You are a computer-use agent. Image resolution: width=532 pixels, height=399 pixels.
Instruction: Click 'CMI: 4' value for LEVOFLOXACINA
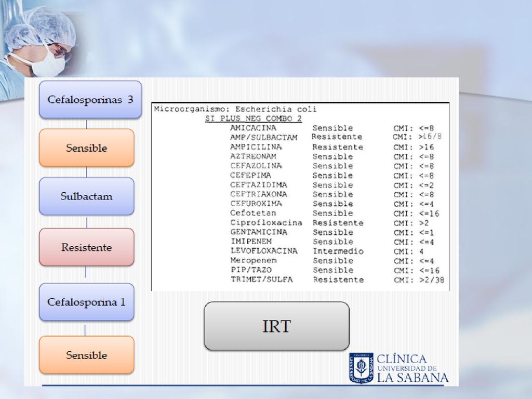408,251
